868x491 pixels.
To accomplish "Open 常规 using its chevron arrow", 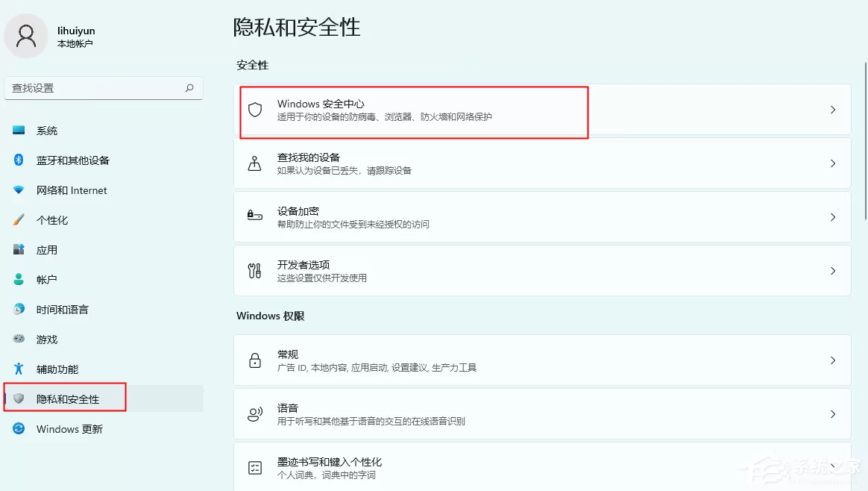I will point(832,360).
